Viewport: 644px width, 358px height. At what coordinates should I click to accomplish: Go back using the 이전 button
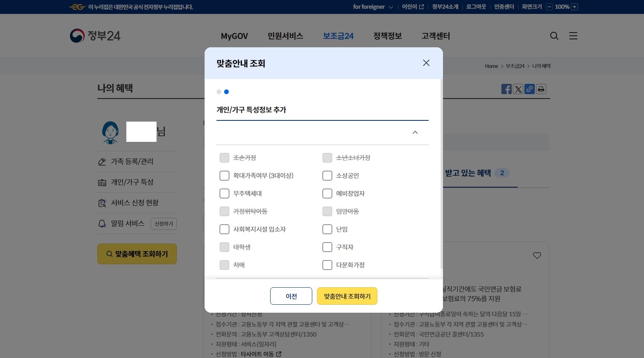[291, 296]
